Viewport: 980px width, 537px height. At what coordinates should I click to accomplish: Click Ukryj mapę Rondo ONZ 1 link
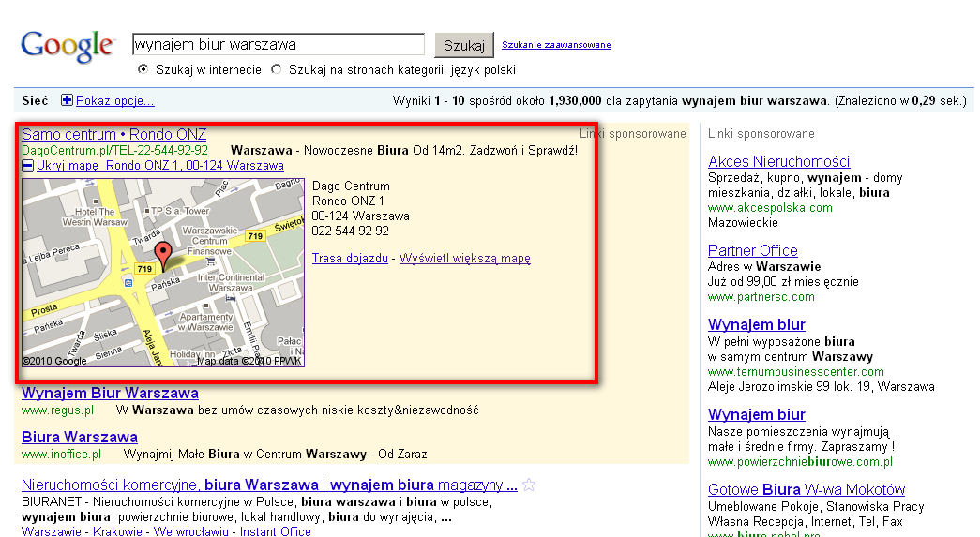(160, 166)
